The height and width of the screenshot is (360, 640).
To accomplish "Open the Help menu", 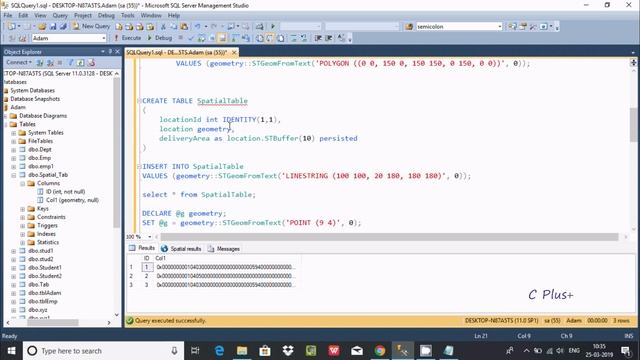I will [x=174, y=15].
